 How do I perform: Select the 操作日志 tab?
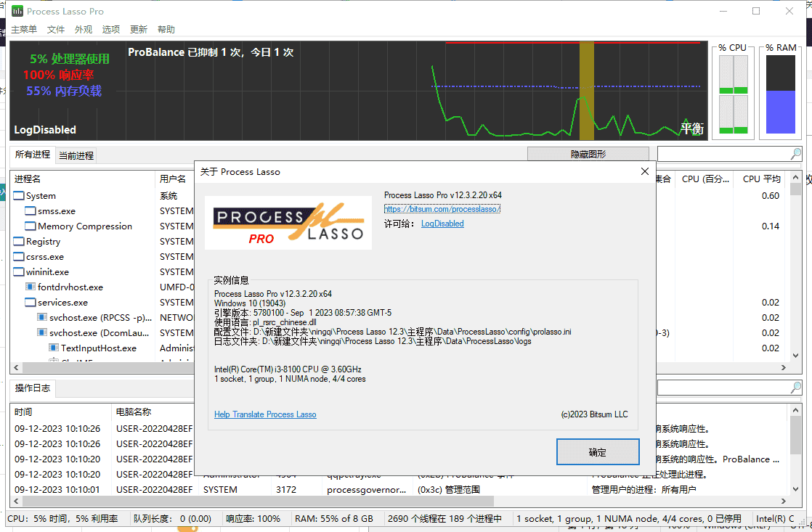pyautogui.click(x=33, y=388)
